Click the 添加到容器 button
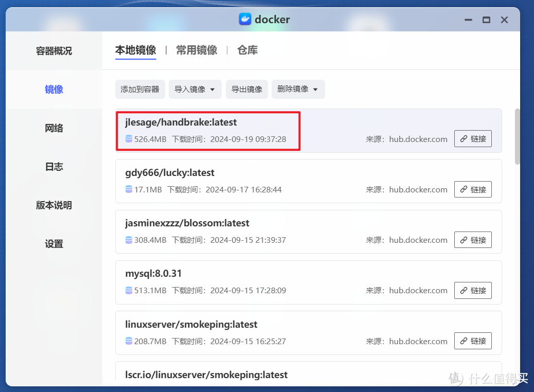Screen dimensions: 534x392 139,89
